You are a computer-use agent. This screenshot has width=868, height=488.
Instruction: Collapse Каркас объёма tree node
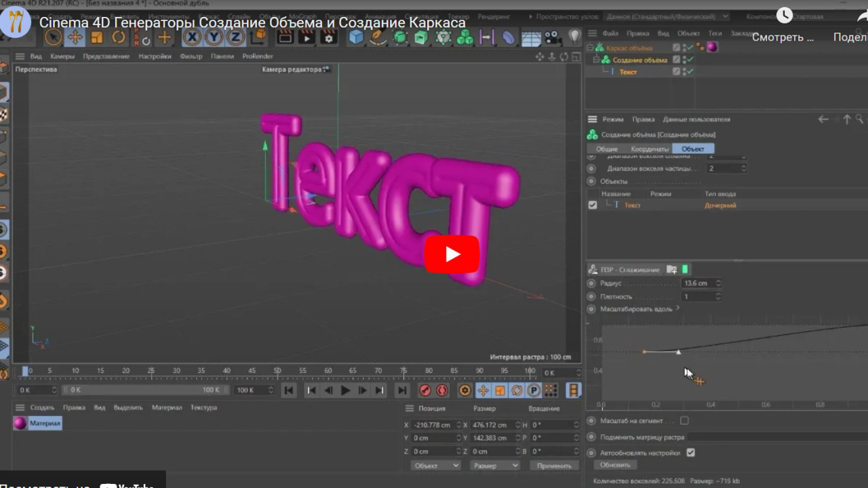(x=589, y=47)
